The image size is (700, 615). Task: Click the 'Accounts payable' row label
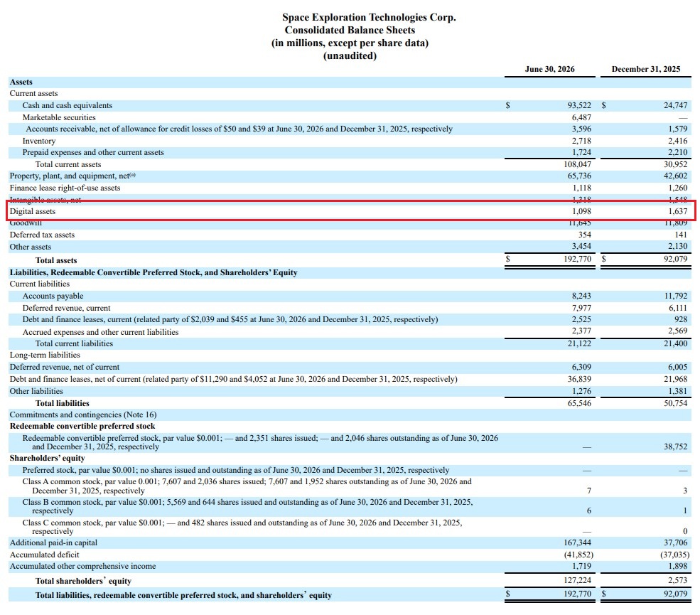coord(53,296)
